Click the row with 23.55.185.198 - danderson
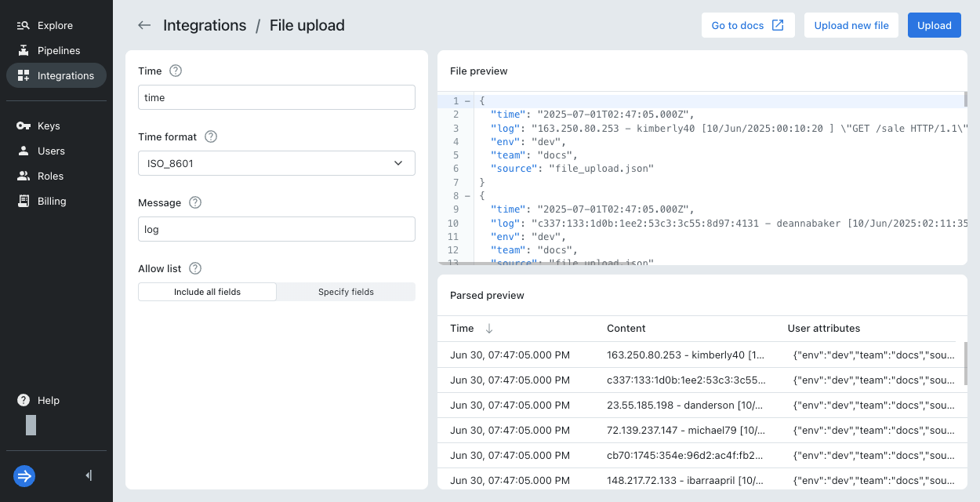 (696, 405)
